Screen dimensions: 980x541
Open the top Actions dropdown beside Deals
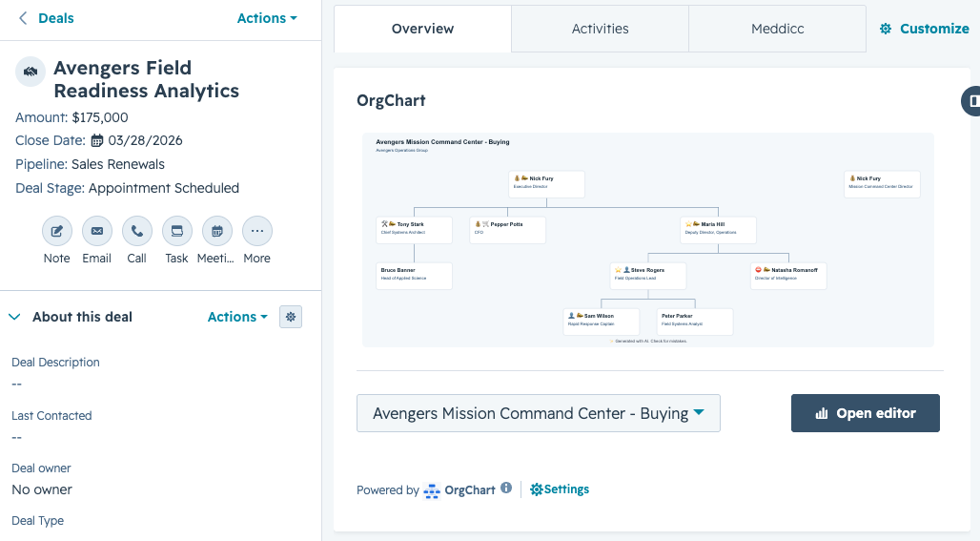pos(267,18)
